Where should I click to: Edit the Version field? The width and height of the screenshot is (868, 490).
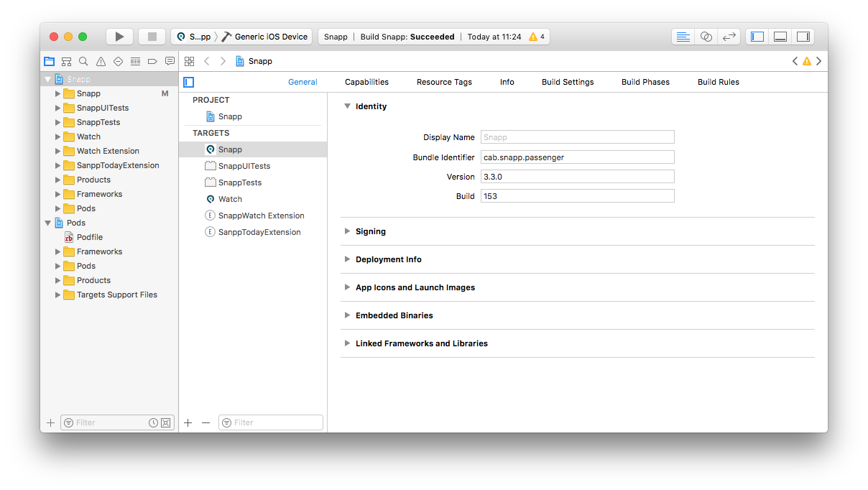(x=577, y=176)
